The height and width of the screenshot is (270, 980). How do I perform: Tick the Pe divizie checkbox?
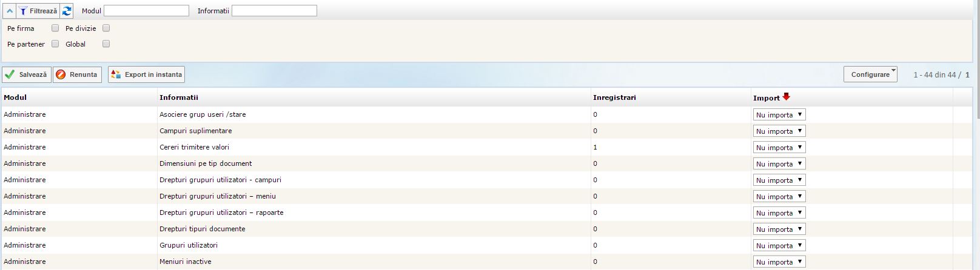106,28
